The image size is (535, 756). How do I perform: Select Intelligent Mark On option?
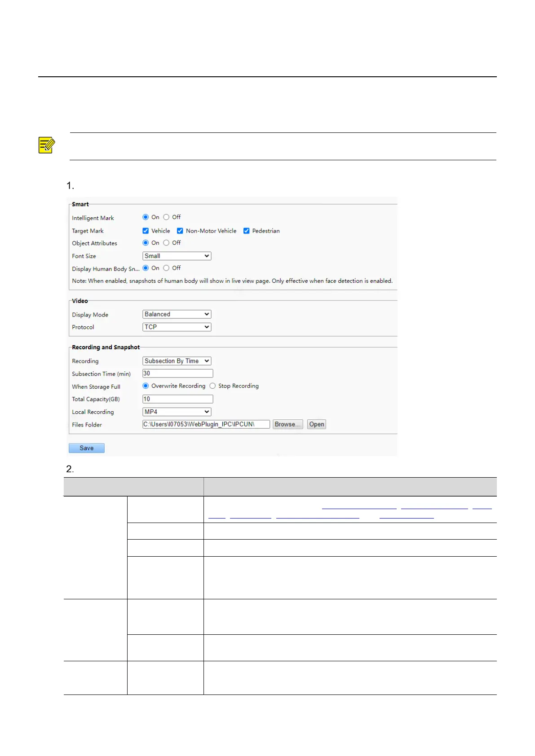[146, 217]
